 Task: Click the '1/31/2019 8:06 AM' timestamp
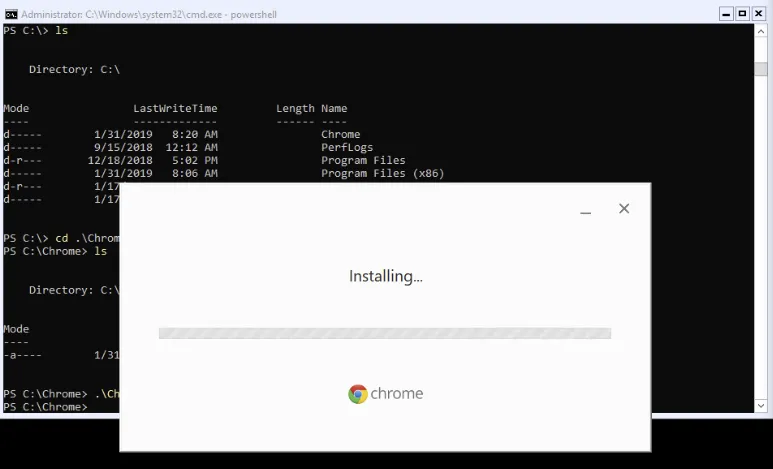click(156, 173)
